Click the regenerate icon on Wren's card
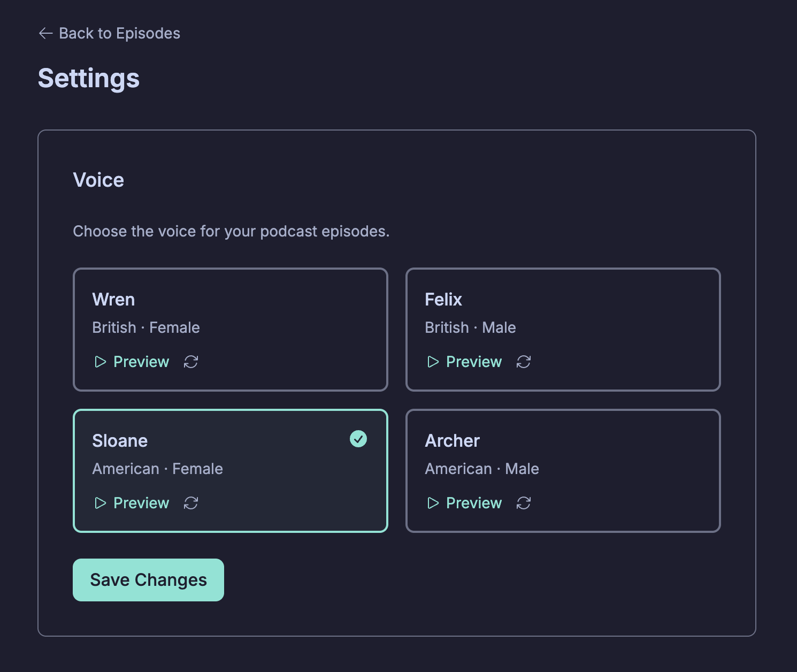 191,362
